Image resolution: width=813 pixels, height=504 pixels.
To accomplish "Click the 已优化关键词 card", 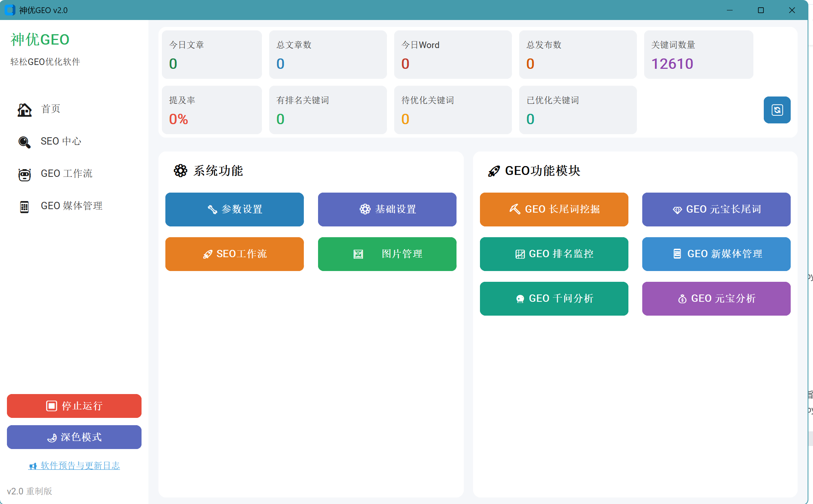I will (x=578, y=110).
